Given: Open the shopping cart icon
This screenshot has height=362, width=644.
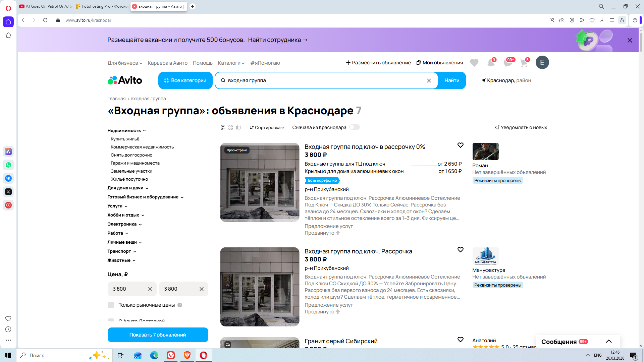Looking at the screenshot, I should (524, 63).
